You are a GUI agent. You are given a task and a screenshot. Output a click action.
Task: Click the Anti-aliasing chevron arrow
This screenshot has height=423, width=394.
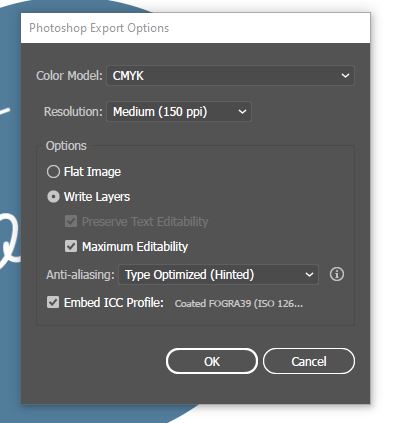tap(309, 275)
